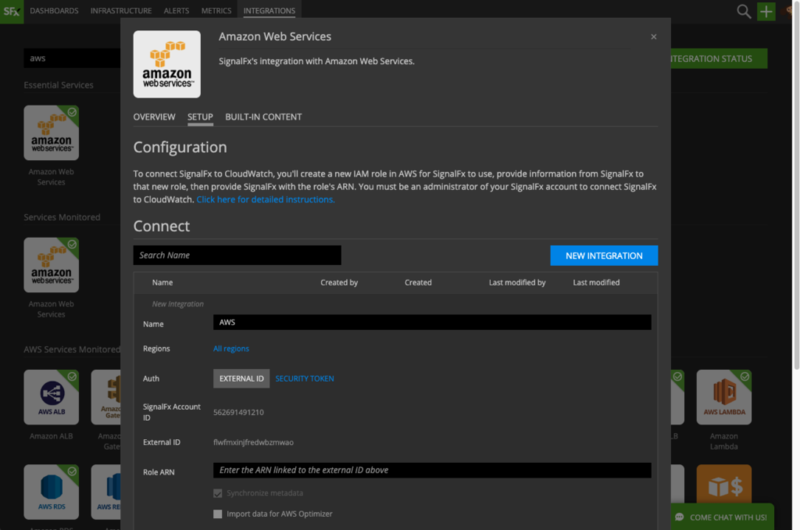Toggle the Synchronize metadata checkbox

pyautogui.click(x=218, y=493)
